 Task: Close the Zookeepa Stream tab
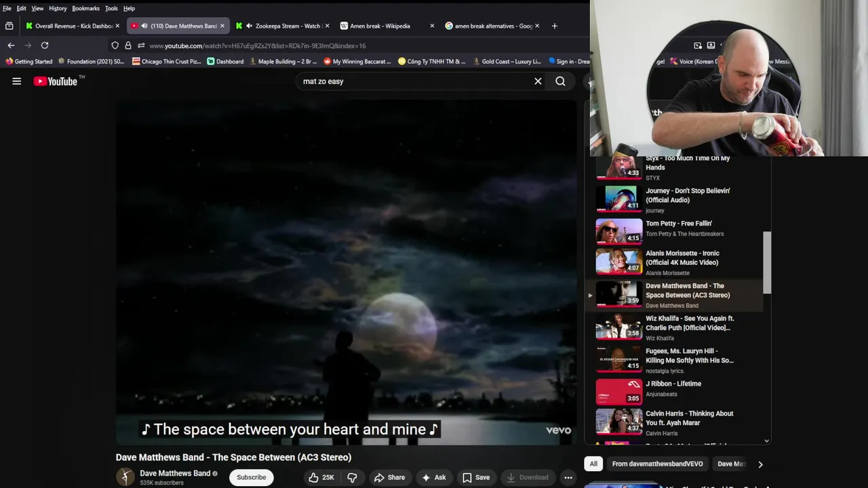click(327, 26)
